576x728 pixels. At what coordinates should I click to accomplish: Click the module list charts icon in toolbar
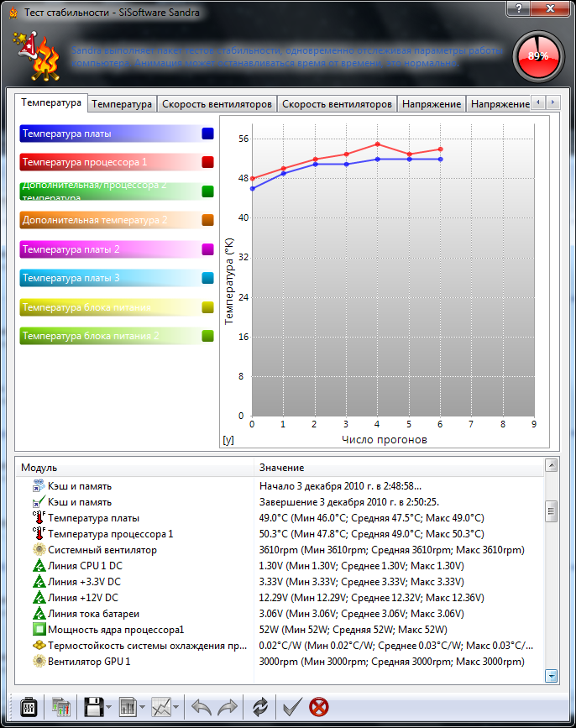click(x=60, y=707)
